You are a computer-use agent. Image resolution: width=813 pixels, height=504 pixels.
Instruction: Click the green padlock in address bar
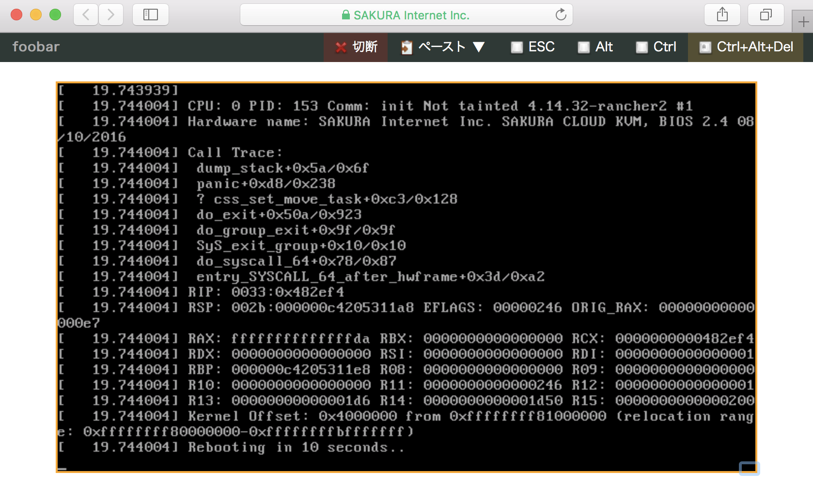tap(346, 15)
